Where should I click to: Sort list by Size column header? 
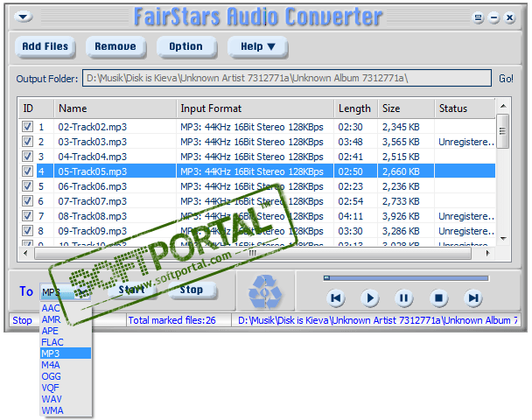[x=406, y=108]
